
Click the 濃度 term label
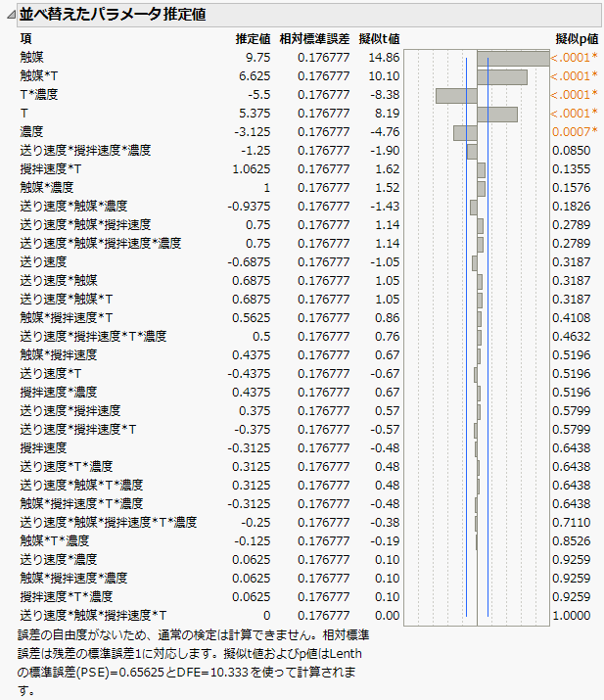[31, 132]
